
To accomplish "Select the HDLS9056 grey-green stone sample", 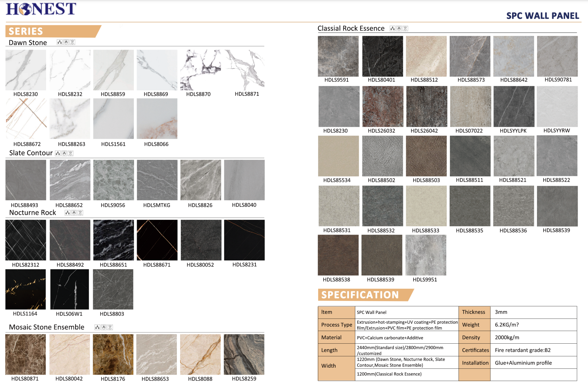I will [x=114, y=180].
